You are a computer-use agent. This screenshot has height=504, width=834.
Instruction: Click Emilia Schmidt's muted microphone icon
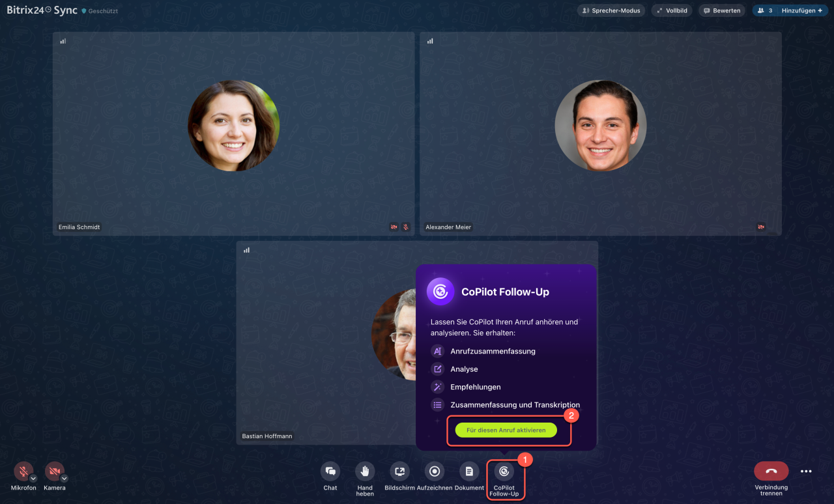click(x=405, y=227)
